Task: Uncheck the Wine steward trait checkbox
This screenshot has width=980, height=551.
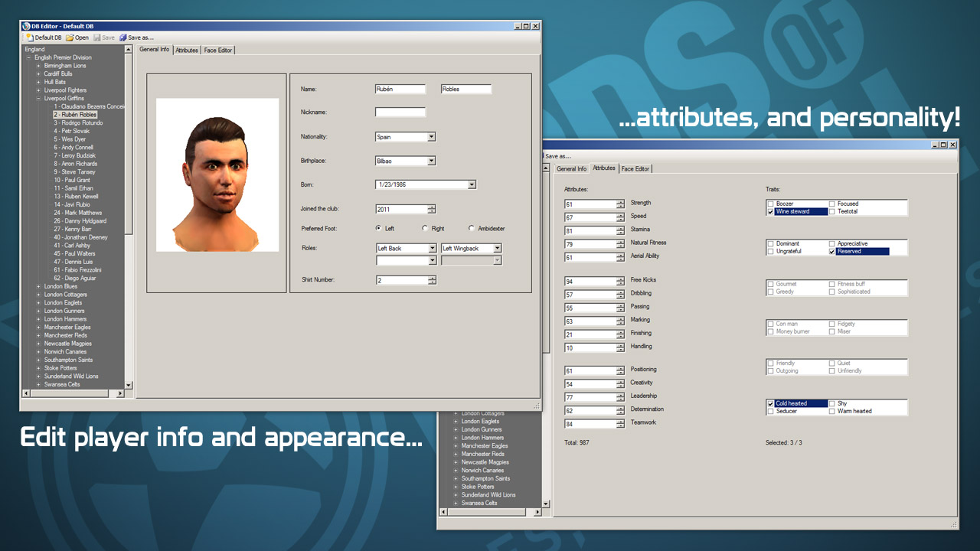Action: 770,212
